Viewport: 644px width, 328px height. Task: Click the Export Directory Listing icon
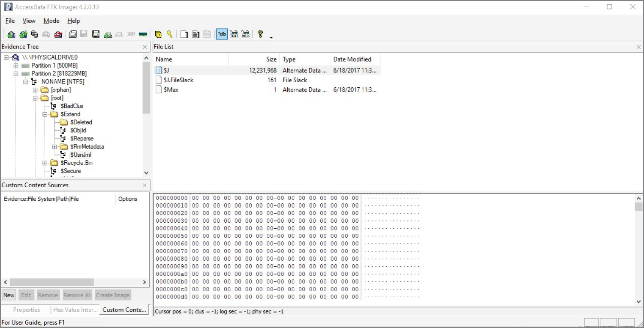(207, 34)
